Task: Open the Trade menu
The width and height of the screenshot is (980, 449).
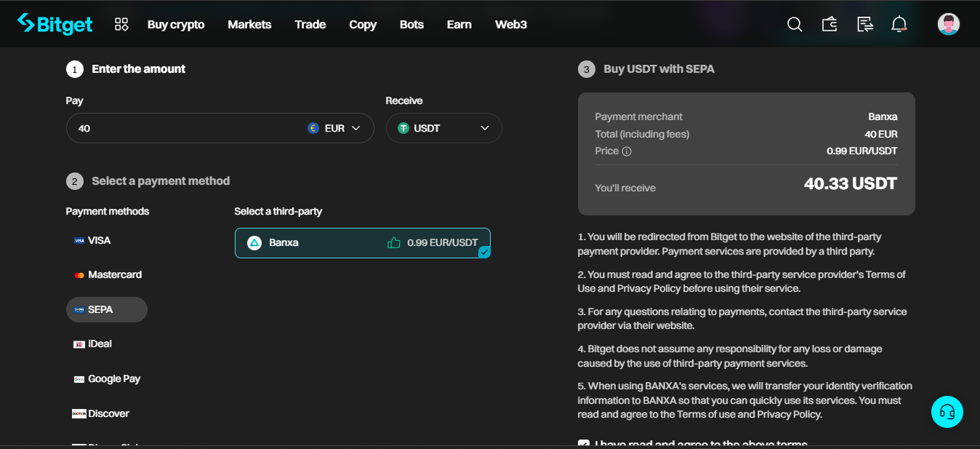Action: 310,25
